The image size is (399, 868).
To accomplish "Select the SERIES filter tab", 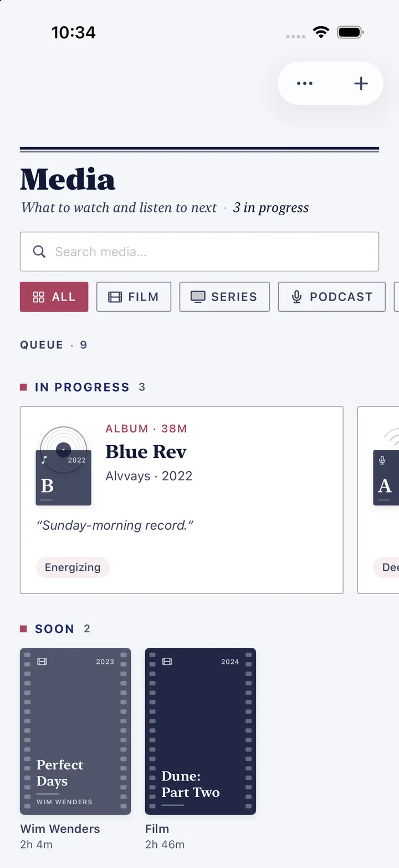I will 224,297.
